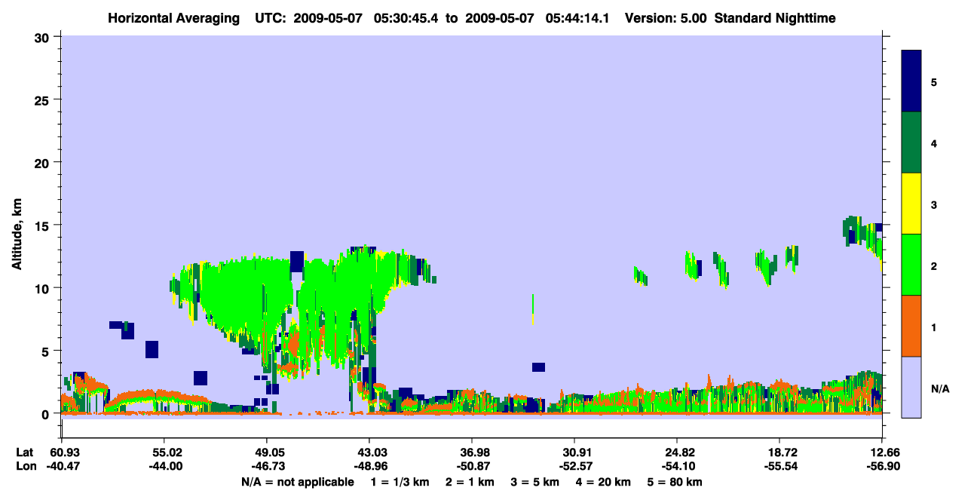Click the dark green level 4 legend color

pos(911,143)
